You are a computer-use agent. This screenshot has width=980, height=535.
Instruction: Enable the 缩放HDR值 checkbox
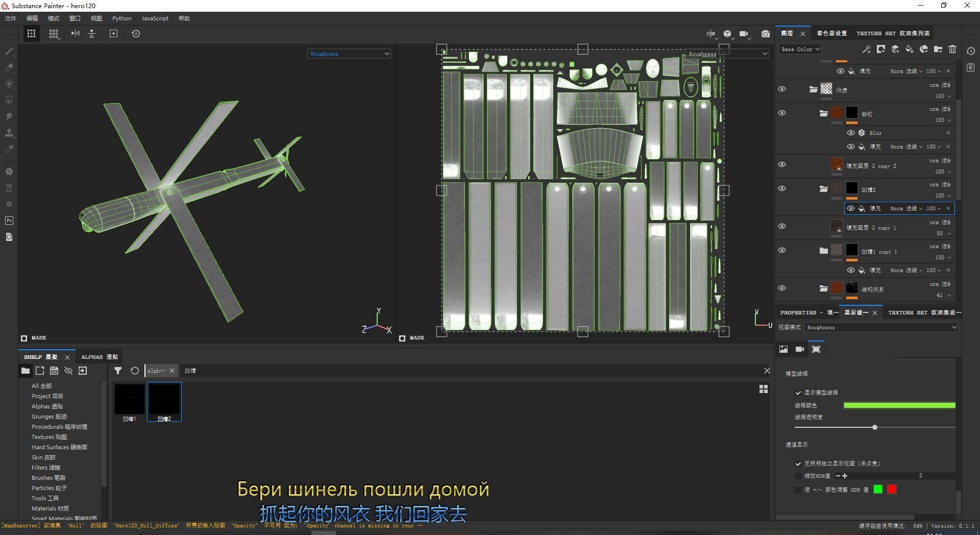coord(798,476)
